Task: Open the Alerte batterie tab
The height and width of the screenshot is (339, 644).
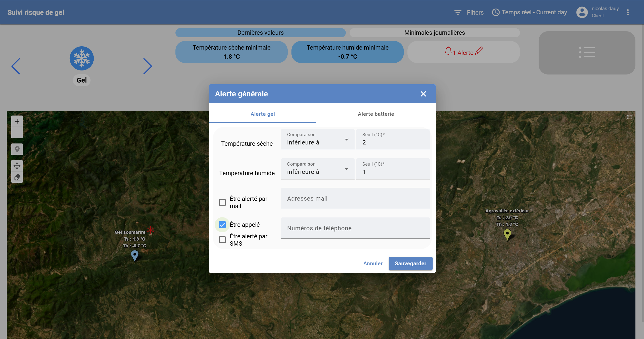Action: tap(376, 114)
